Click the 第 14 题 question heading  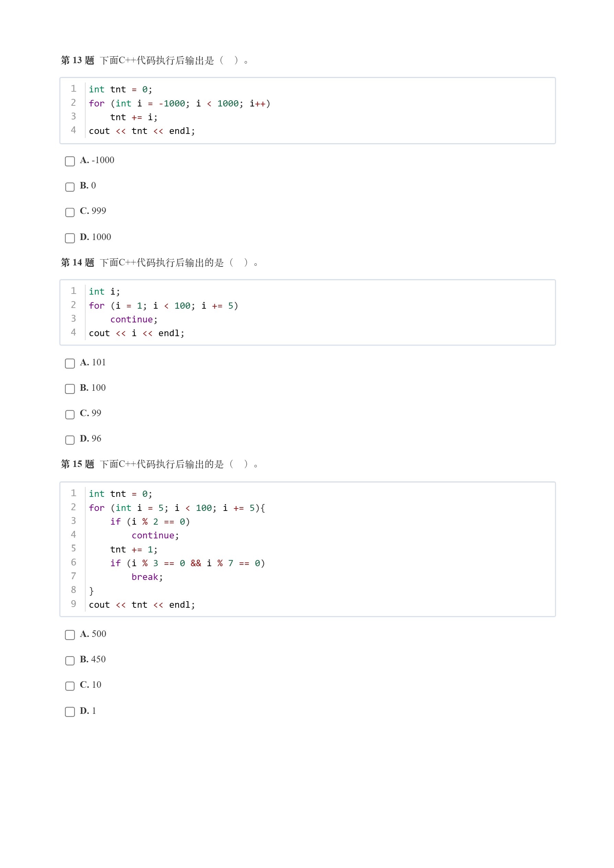click(77, 262)
